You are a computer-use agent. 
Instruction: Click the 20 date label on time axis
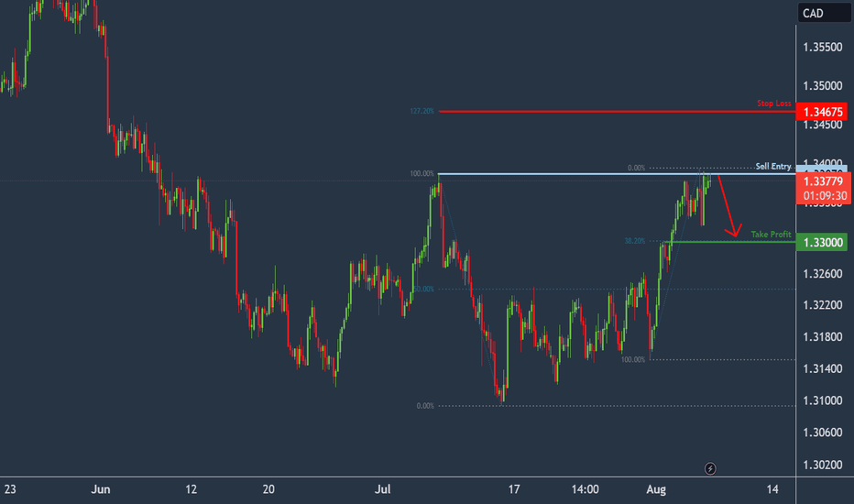click(x=268, y=489)
